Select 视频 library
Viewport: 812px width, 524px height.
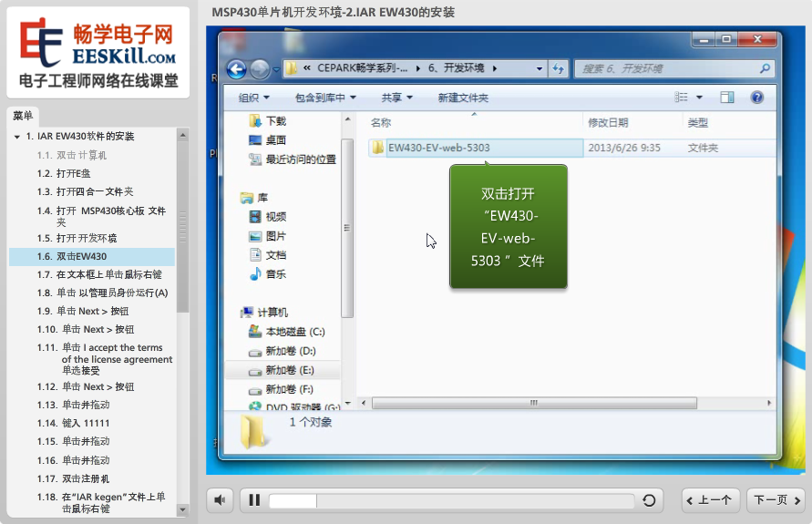[268, 217]
